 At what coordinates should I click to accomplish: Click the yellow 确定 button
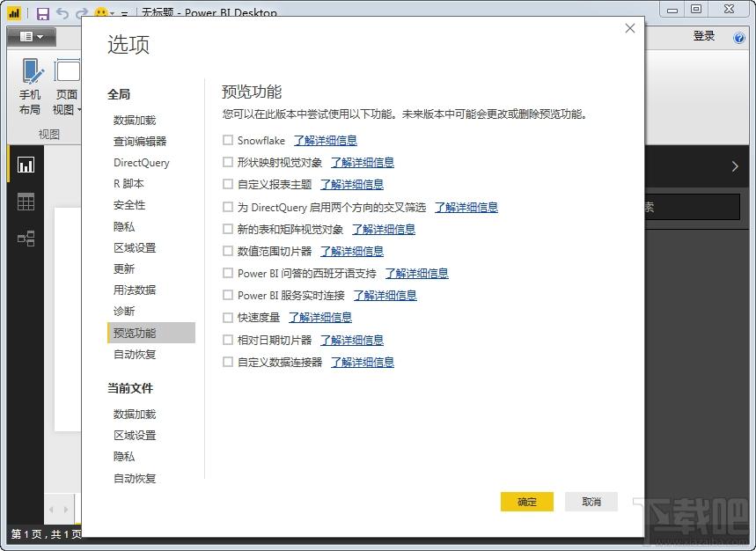(x=527, y=502)
